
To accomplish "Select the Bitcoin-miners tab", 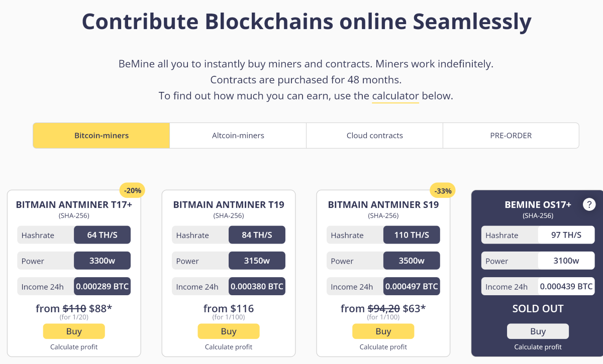I will (x=102, y=136).
